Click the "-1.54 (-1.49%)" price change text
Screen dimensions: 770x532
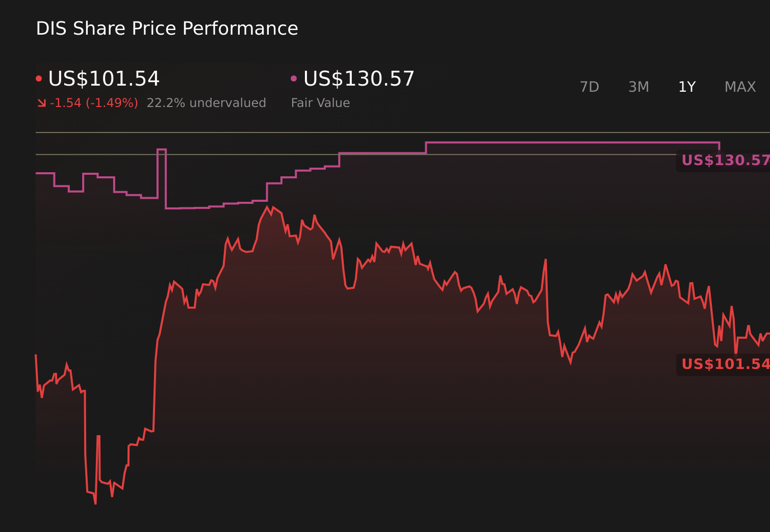click(94, 103)
